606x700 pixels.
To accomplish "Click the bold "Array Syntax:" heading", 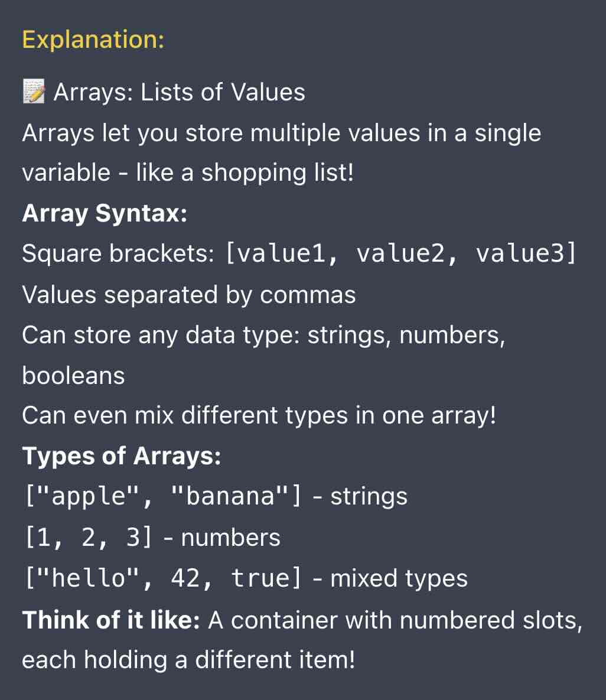I will pos(105,213).
